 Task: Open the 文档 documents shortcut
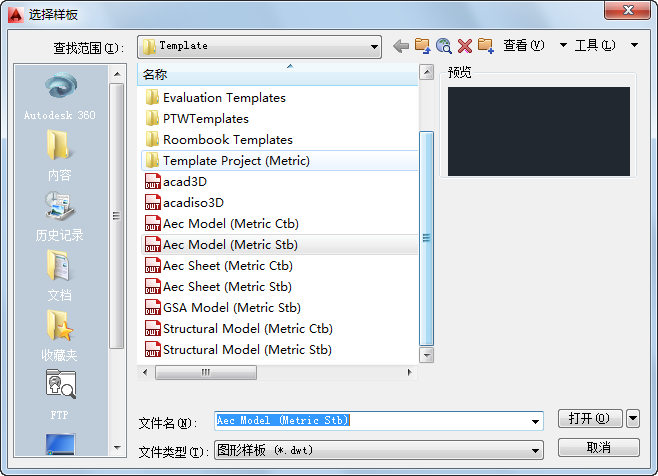[x=59, y=276]
